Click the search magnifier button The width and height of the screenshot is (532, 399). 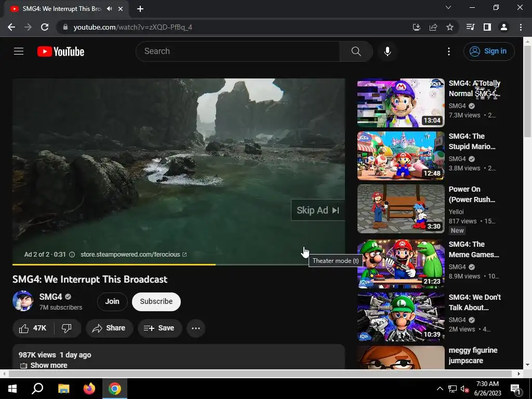point(356,51)
